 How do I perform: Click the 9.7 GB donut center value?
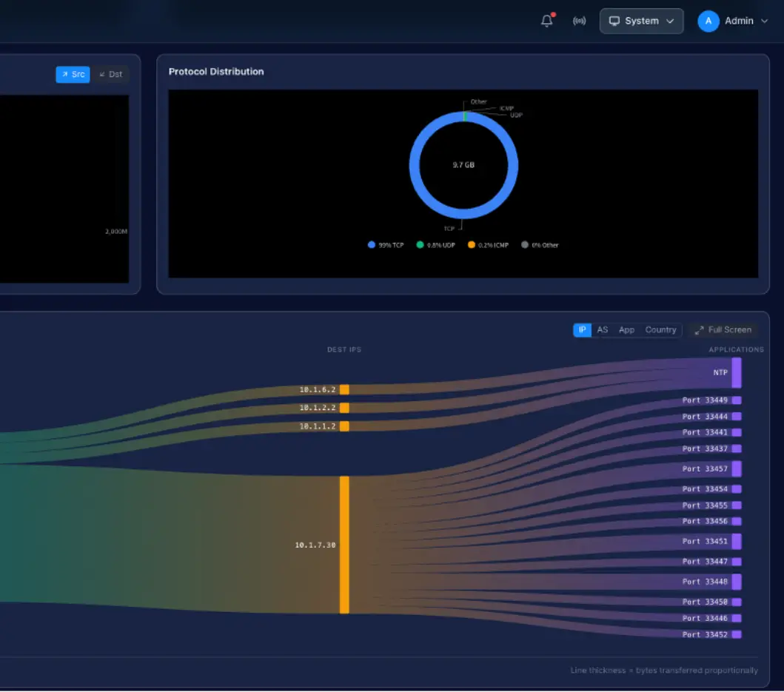click(x=463, y=165)
